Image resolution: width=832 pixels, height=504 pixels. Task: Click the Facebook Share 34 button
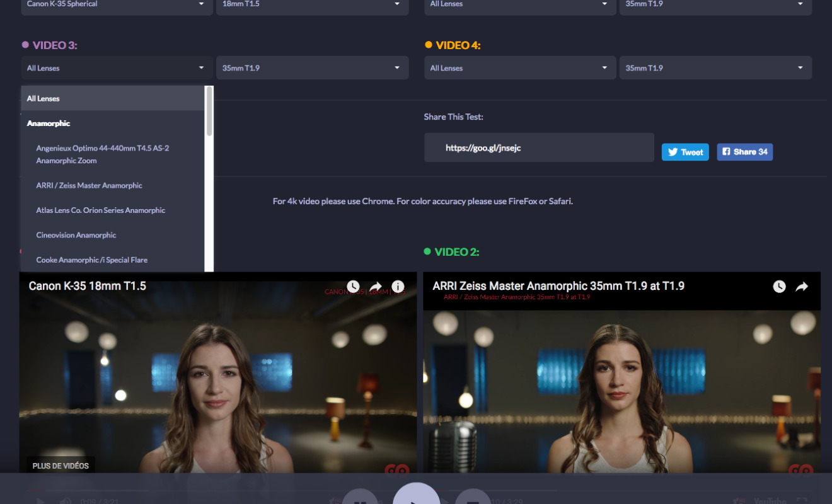(744, 152)
